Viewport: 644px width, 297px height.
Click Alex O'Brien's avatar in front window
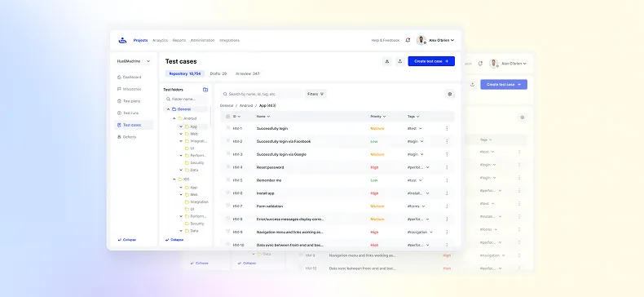[x=421, y=40]
